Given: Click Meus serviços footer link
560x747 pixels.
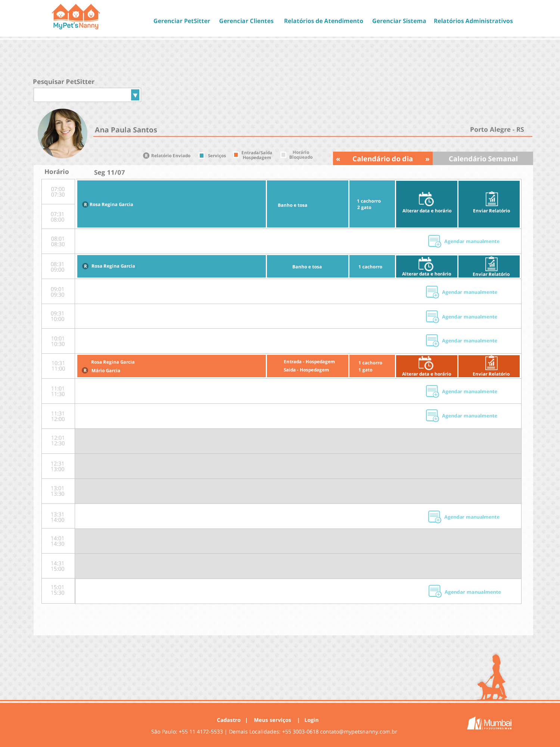Looking at the screenshot, I should [272, 720].
